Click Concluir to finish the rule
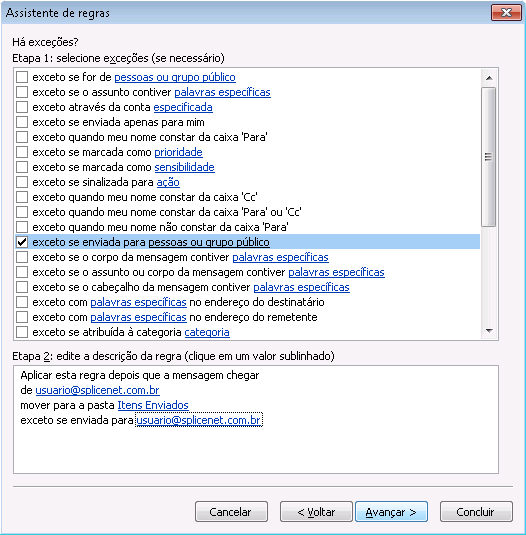This screenshot has width=526, height=535. pyautogui.click(x=476, y=511)
